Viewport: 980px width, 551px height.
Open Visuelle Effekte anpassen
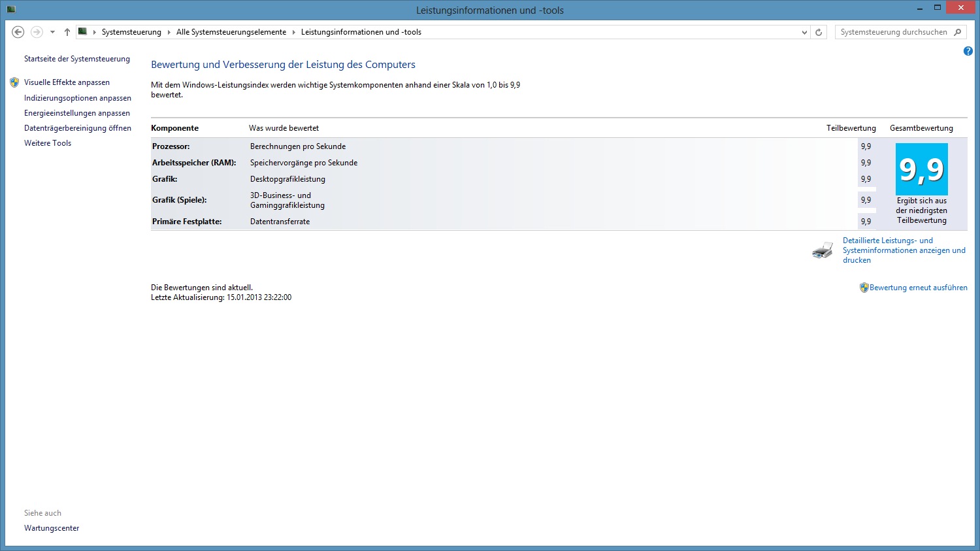(67, 82)
